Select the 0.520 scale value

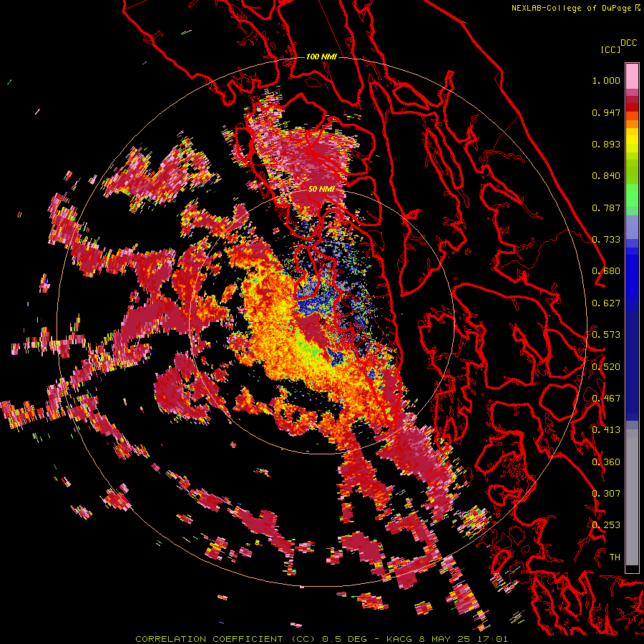[x=606, y=367]
